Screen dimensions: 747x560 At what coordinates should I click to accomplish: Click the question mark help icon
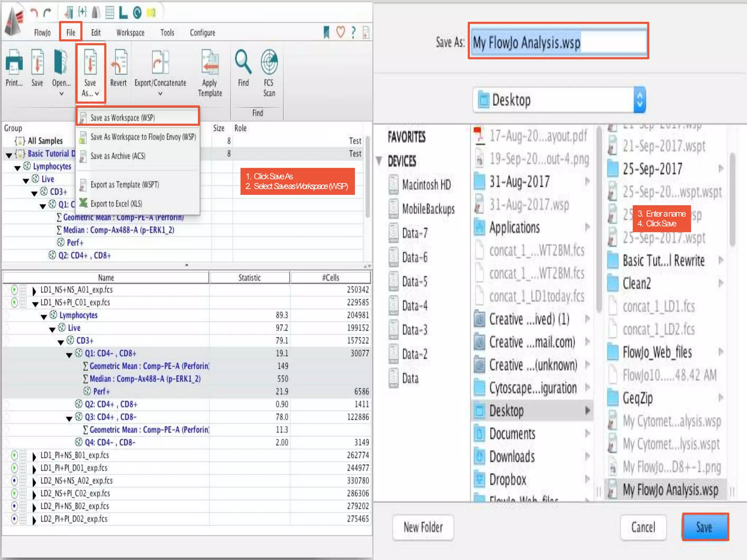click(353, 32)
